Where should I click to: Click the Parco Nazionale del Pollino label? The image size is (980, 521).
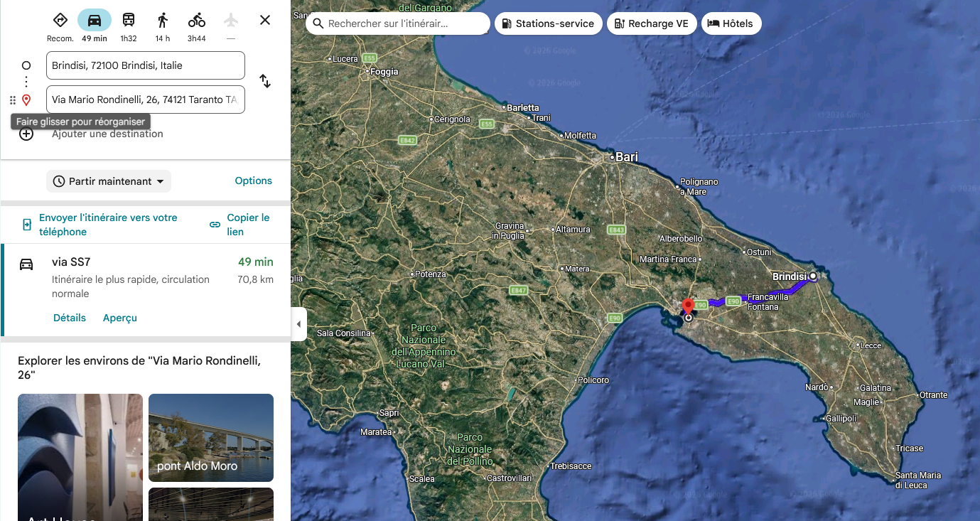470,449
